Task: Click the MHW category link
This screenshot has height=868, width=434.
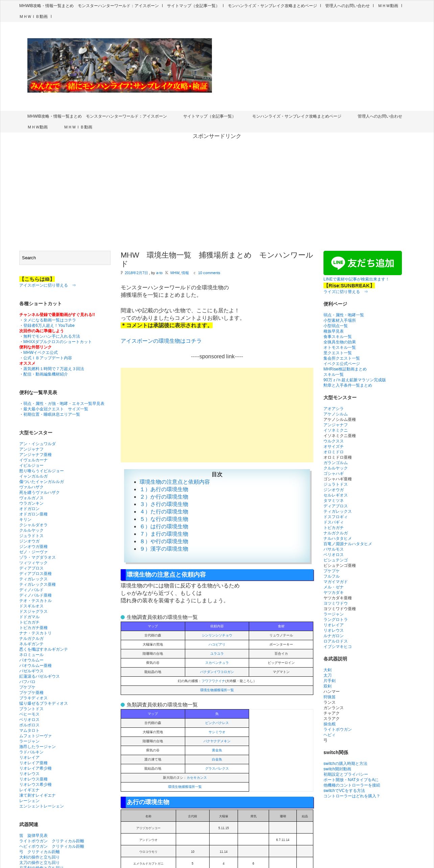Action: coord(175,273)
